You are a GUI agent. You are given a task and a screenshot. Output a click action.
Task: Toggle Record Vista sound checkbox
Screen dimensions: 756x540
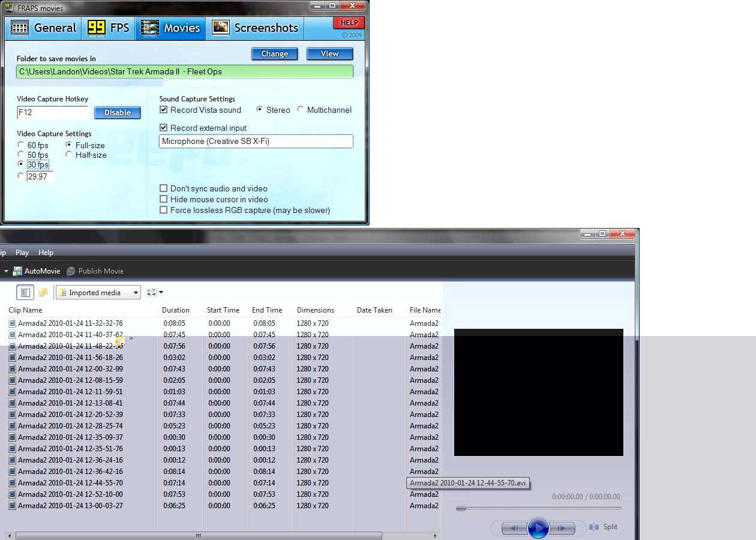click(x=163, y=110)
